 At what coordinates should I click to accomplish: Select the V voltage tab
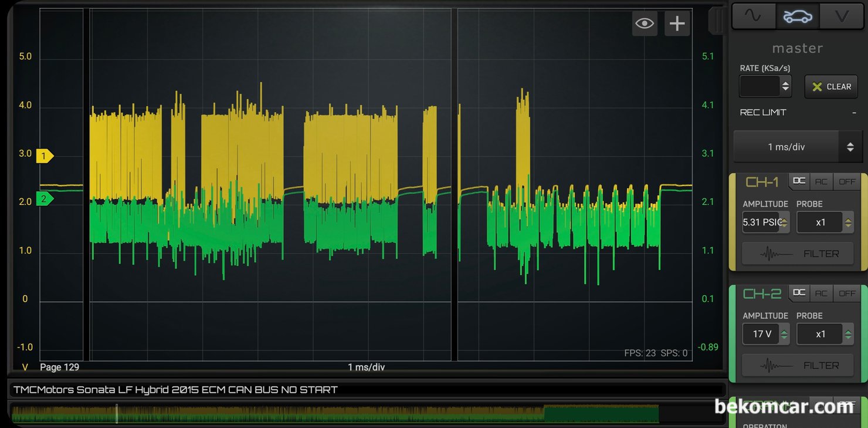(842, 16)
